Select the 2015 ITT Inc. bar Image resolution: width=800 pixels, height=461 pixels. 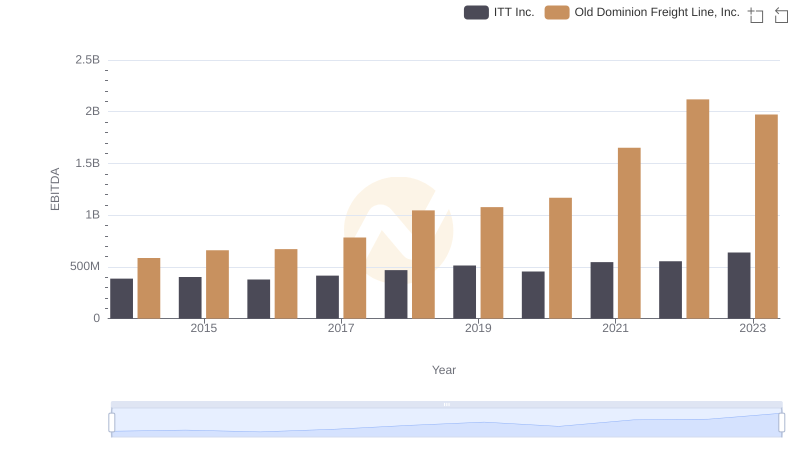pos(190,298)
